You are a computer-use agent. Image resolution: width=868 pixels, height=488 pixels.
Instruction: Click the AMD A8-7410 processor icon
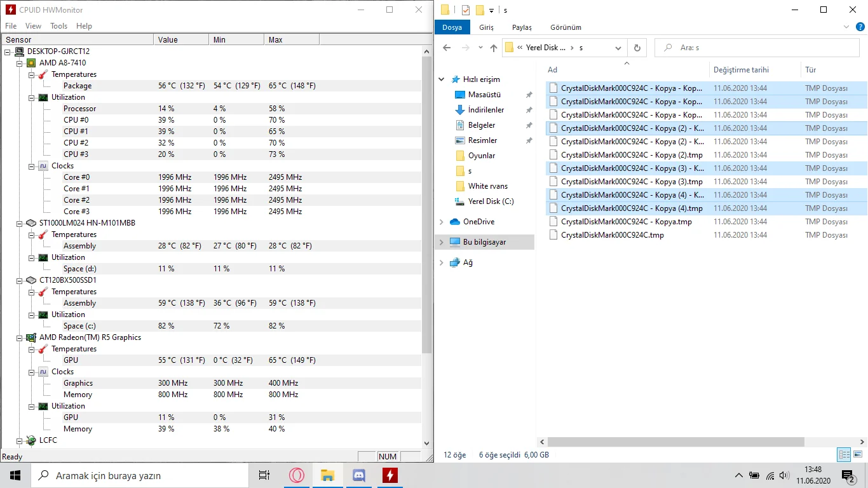pos(31,63)
